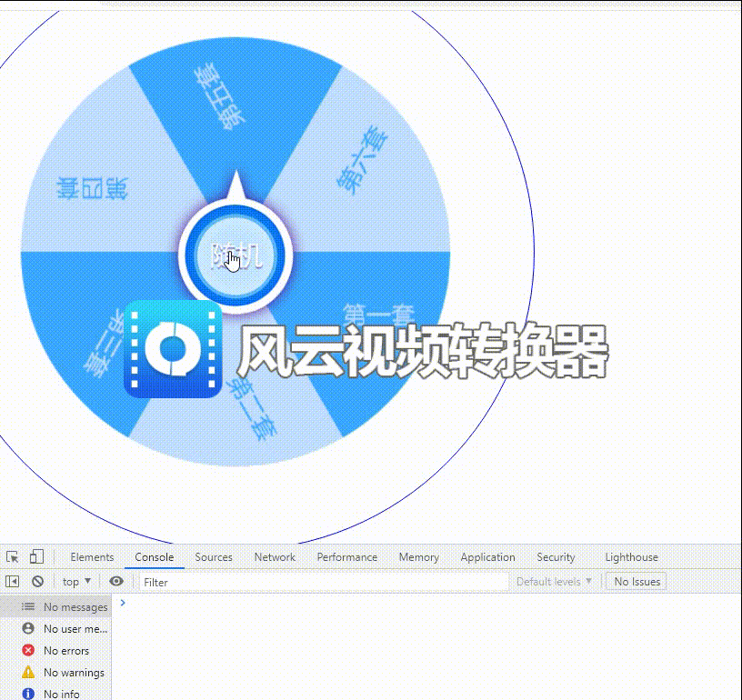Click the No Issues button
The height and width of the screenshot is (700, 742).
pyautogui.click(x=637, y=581)
